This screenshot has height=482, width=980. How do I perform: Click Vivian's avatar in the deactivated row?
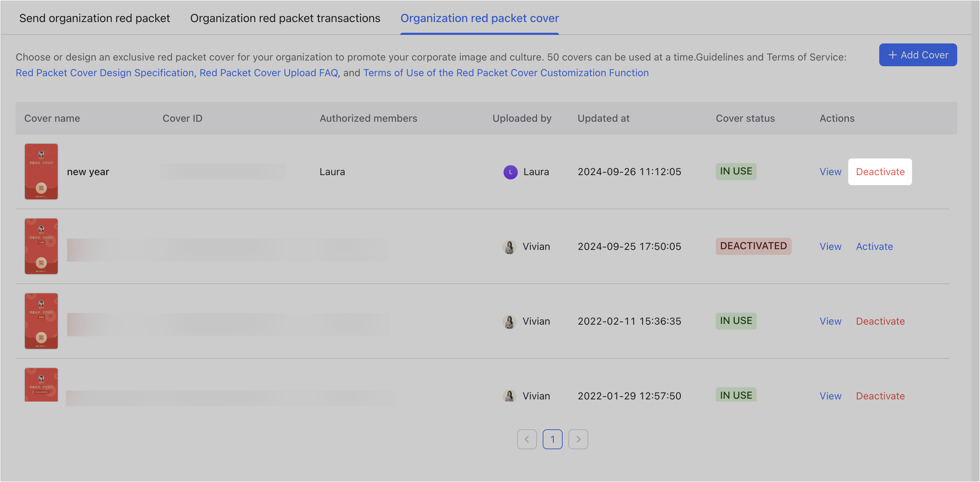click(x=509, y=247)
